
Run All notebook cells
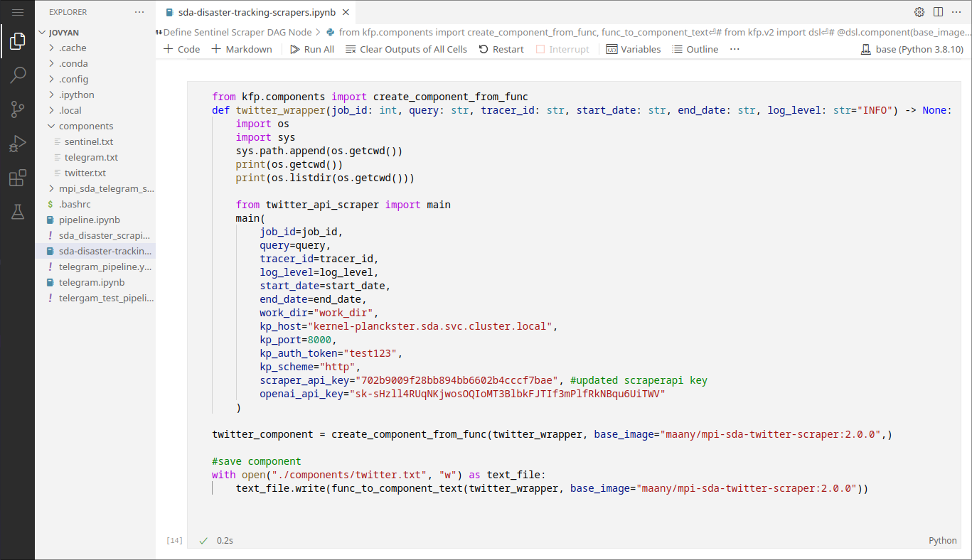pyautogui.click(x=312, y=49)
